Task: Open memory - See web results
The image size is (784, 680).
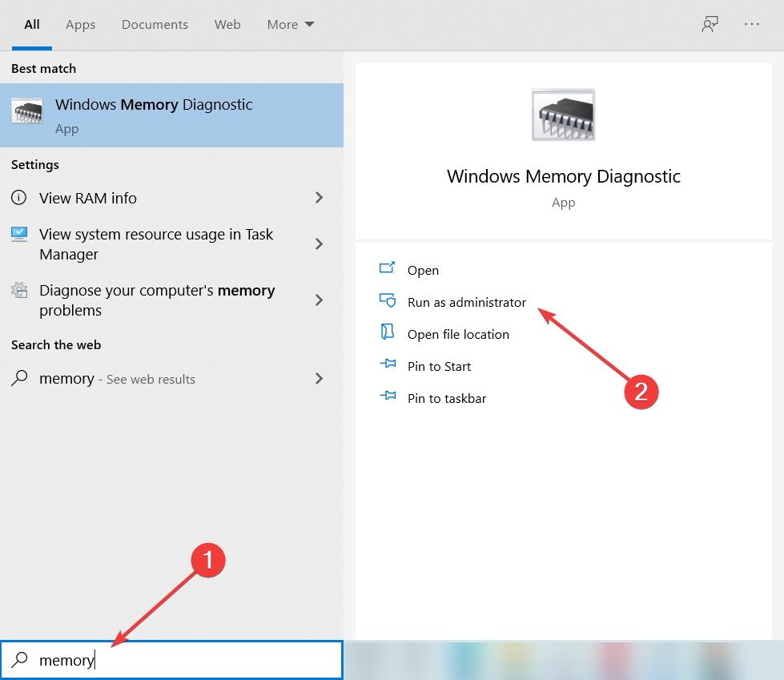Action: click(x=171, y=379)
